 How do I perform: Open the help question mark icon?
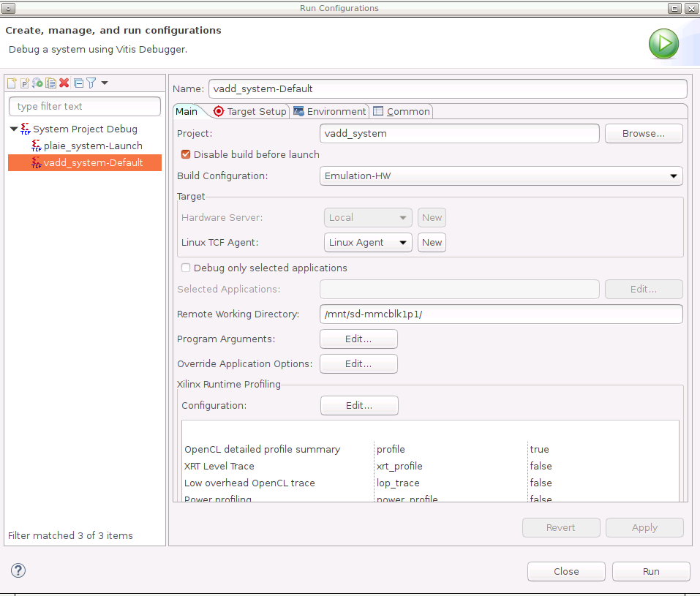tap(19, 570)
